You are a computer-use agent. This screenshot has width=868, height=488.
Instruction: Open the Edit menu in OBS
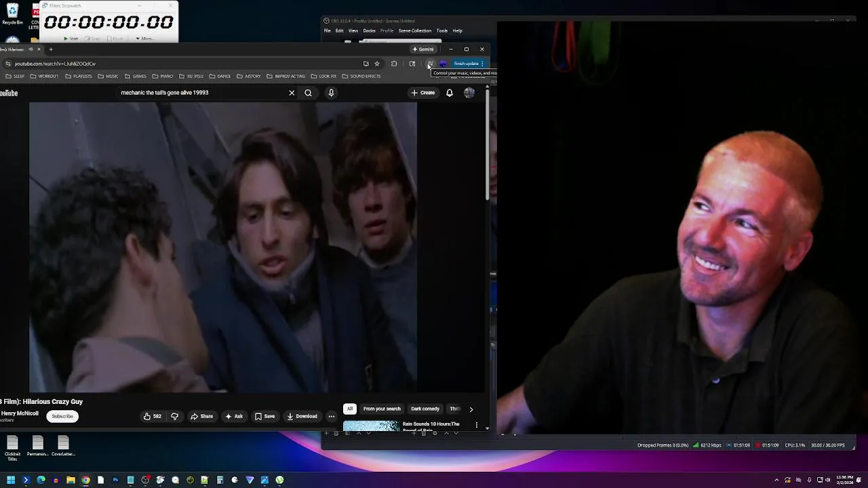point(339,30)
